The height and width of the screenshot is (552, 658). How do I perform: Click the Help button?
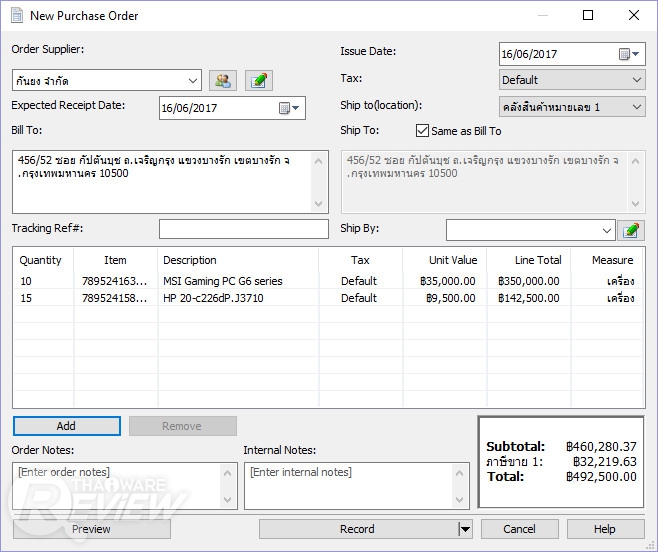pyautogui.click(x=606, y=529)
